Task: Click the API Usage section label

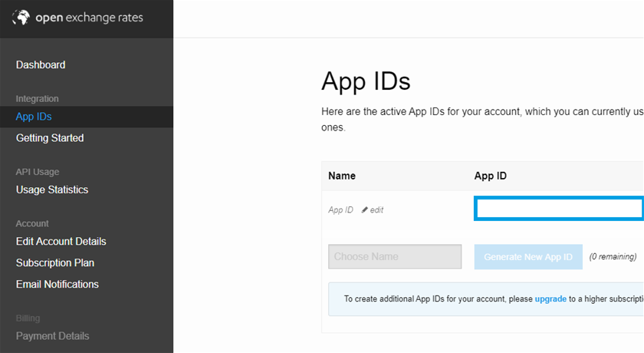Action: (x=38, y=172)
